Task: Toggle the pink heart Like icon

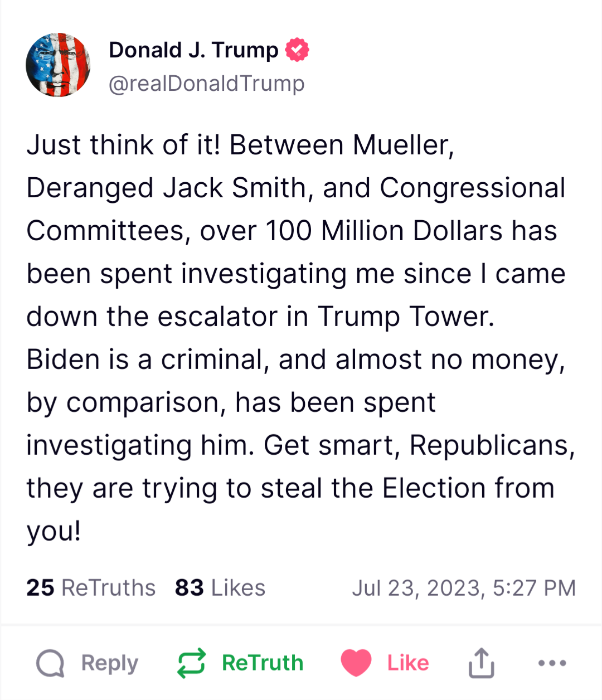Action: pos(356,663)
